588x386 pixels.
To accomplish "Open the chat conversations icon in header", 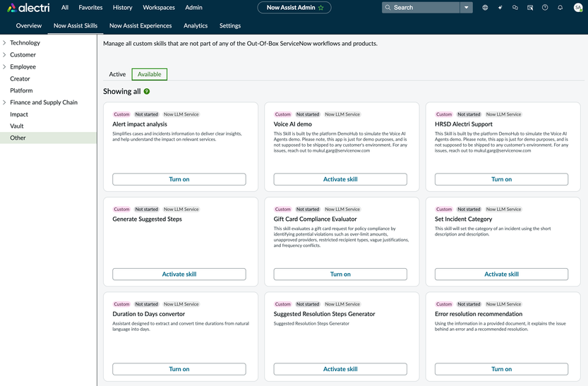I will click(515, 8).
